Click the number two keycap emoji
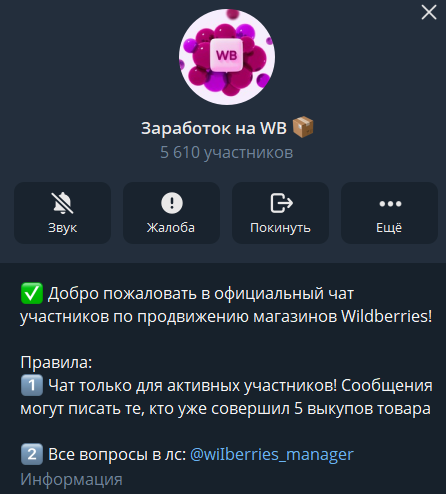Screen dimensions: 446x494 pos(32,454)
